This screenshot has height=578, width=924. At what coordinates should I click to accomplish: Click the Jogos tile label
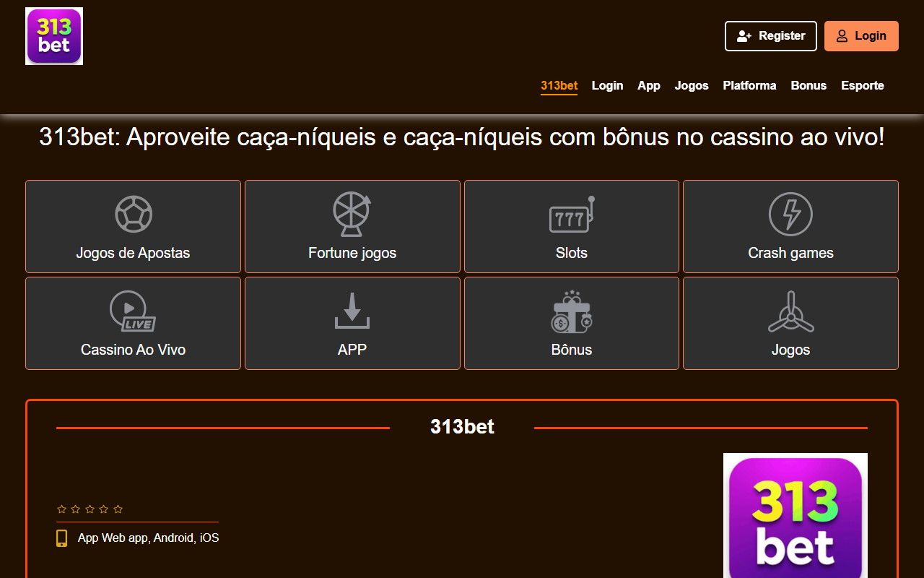coord(790,350)
